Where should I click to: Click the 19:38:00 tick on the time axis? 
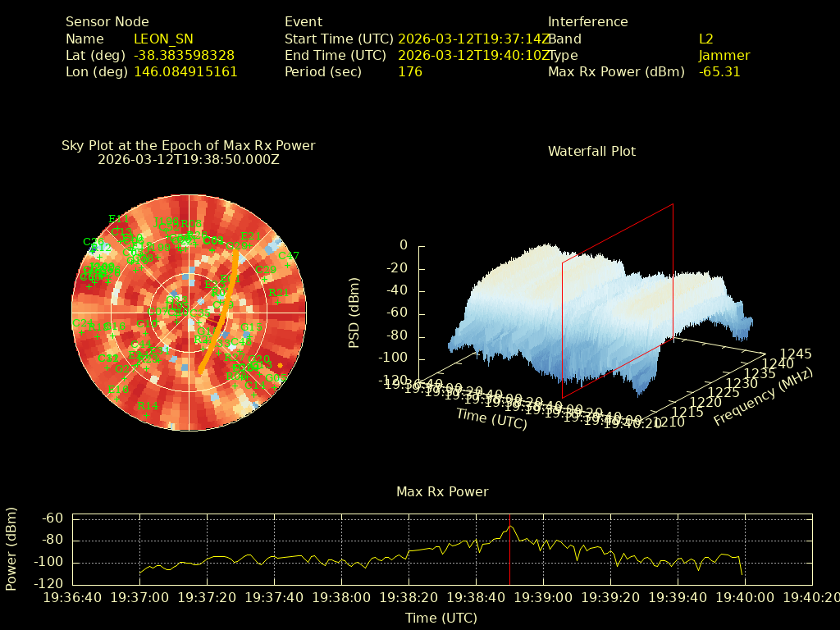(x=343, y=596)
